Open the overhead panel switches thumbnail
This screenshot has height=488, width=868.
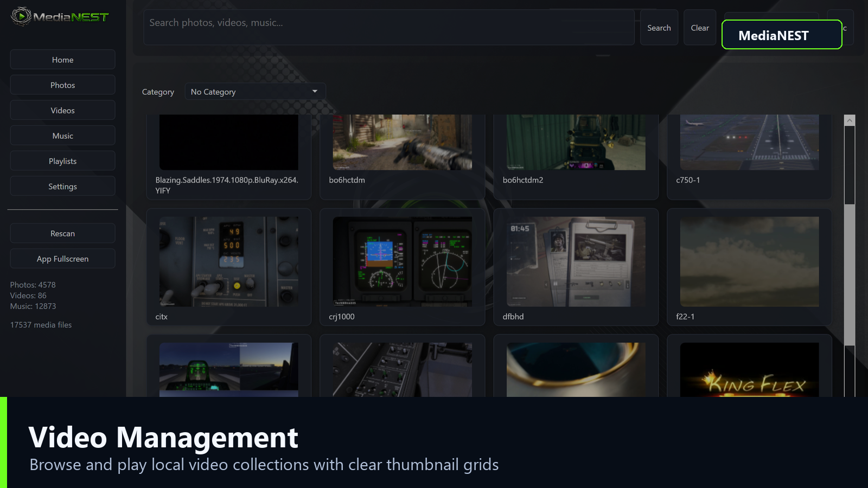tap(402, 370)
